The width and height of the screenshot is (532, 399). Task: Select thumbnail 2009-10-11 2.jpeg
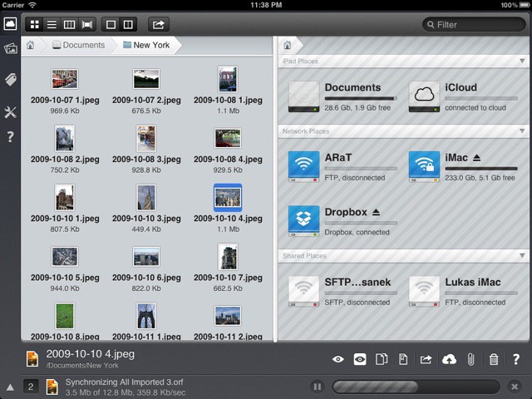click(228, 316)
